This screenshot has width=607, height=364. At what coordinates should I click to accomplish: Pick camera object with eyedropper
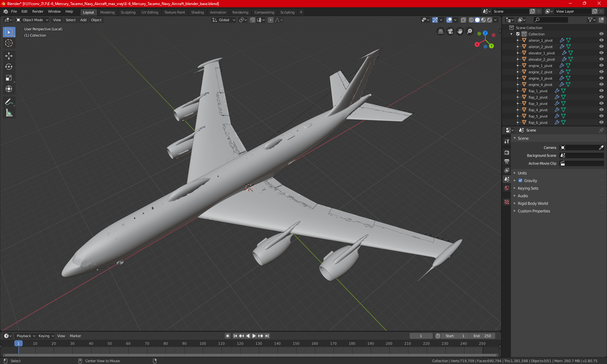[601, 148]
